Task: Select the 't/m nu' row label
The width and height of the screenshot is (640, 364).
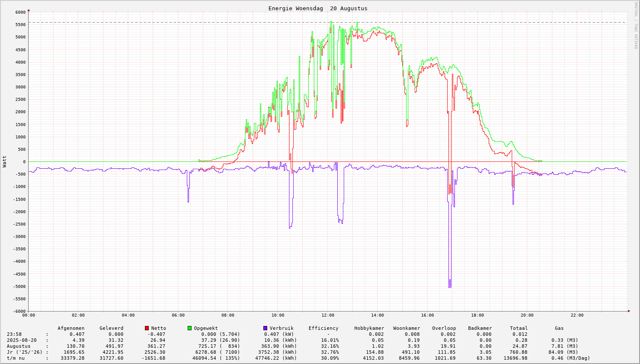Action: (x=15, y=358)
